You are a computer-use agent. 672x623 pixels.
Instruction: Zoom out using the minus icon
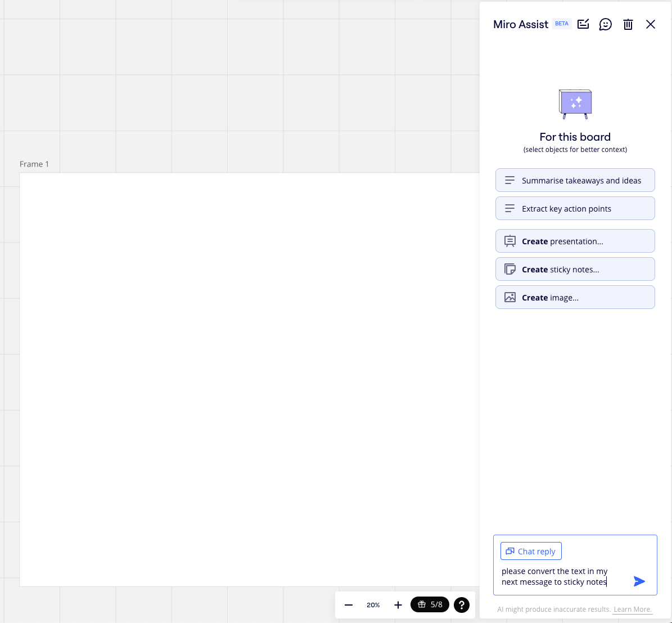click(x=349, y=605)
